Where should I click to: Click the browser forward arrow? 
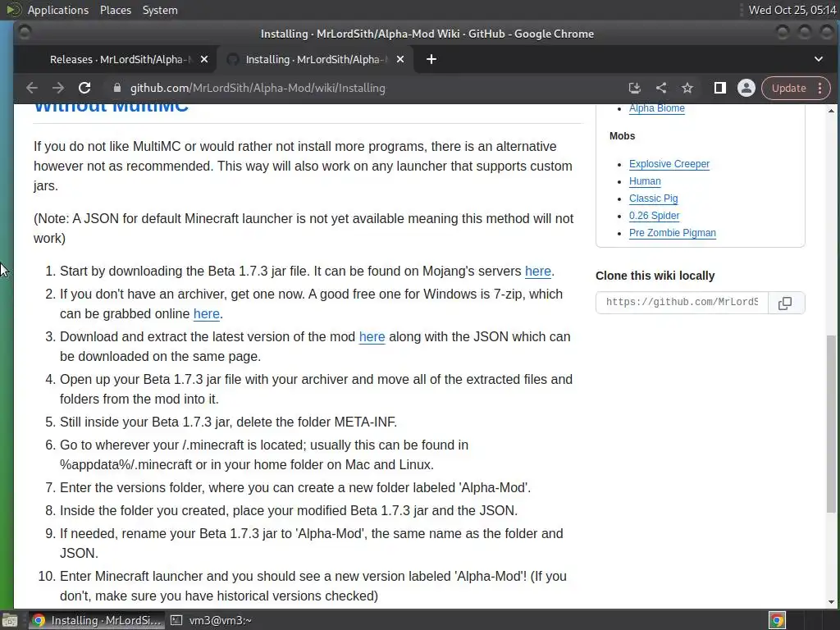(x=58, y=88)
